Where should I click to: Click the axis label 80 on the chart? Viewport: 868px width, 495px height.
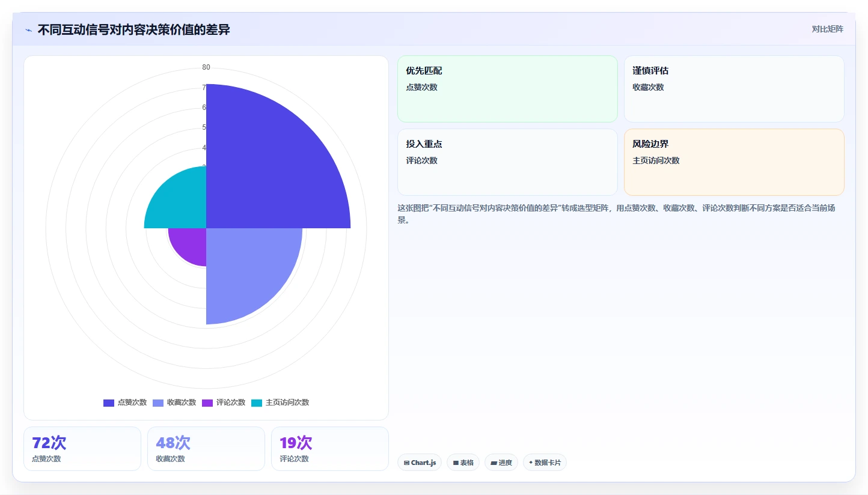coord(206,67)
